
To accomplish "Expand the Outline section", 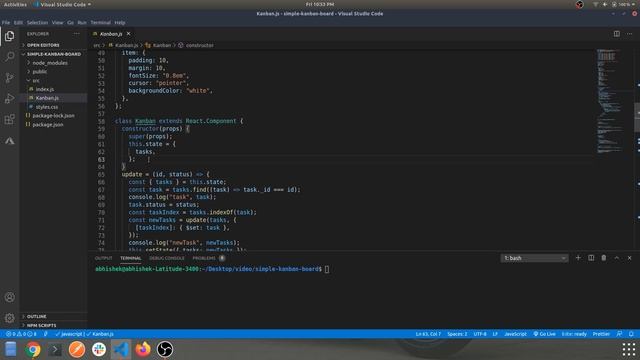I will tap(53, 316).
